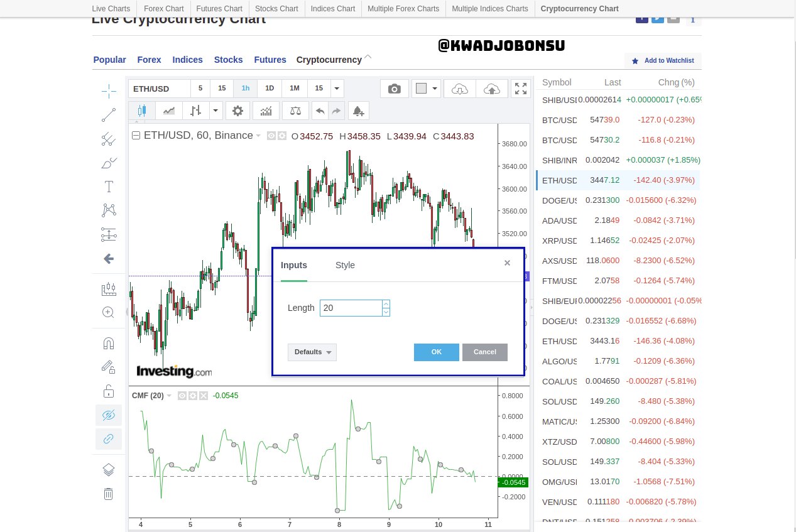Select the crosshair cursor tool

pos(109,91)
